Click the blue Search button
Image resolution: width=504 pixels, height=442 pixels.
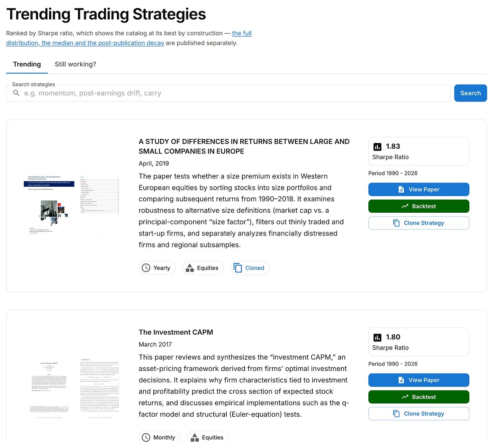click(470, 93)
